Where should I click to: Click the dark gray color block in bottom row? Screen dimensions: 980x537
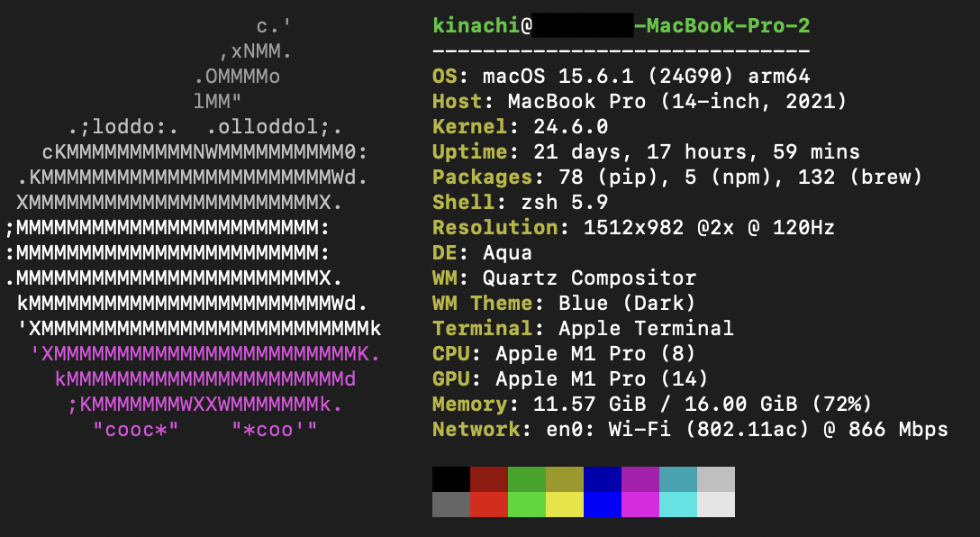tap(451, 504)
